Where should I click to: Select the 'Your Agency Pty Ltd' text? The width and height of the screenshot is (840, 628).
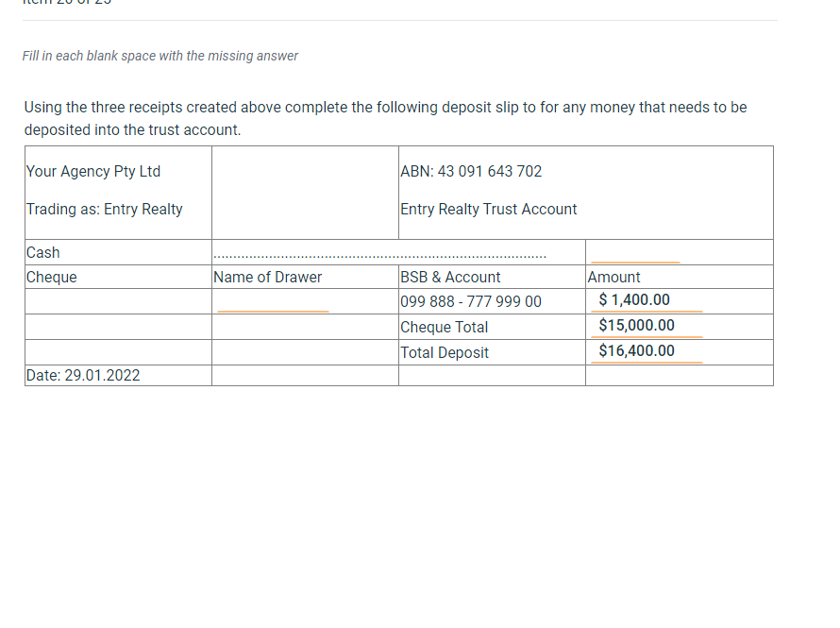[93, 172]
